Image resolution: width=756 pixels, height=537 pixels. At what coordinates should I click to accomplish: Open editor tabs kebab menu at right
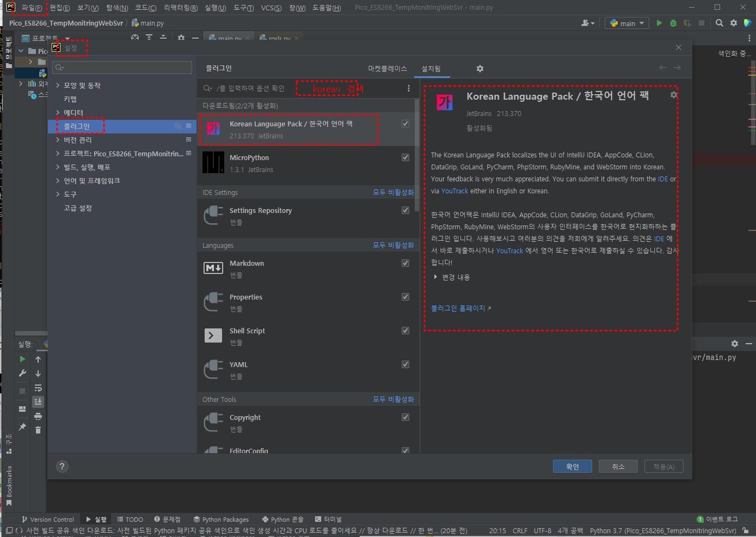(749, 38)
